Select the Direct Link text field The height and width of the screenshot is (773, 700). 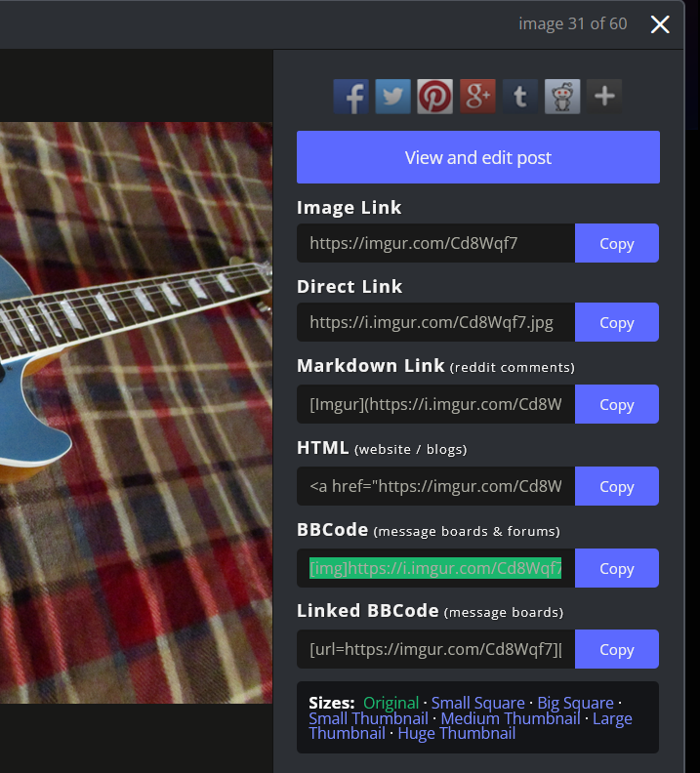[435, 322]
